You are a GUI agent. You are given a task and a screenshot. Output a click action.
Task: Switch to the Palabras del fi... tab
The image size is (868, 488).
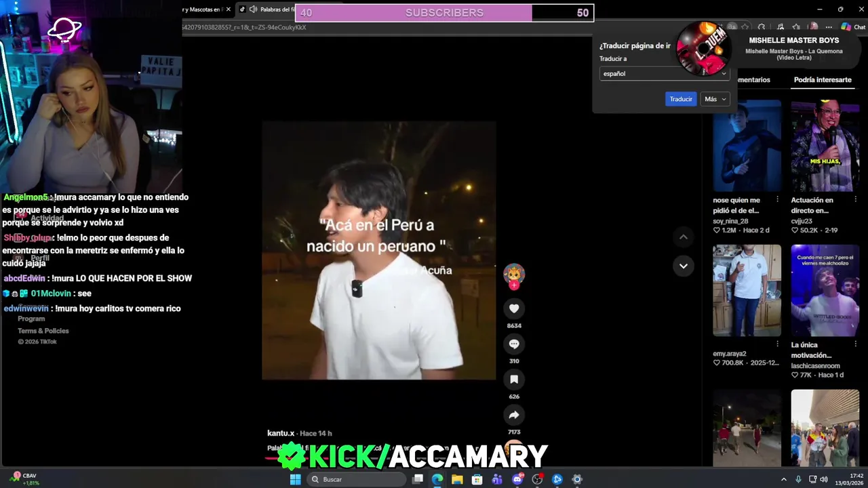pyautogui.click(x=277, y=9)
